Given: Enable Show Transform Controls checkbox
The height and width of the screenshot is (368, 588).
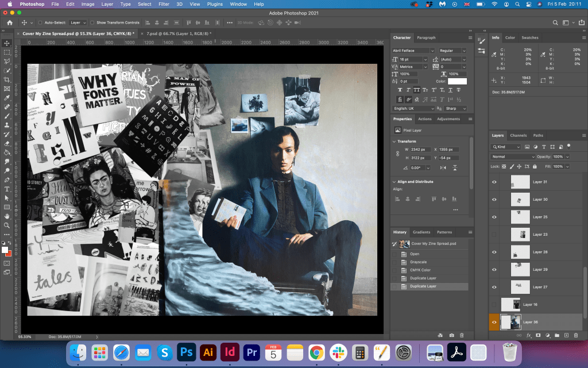Looking at the screenshot, I should click(93, 22).
